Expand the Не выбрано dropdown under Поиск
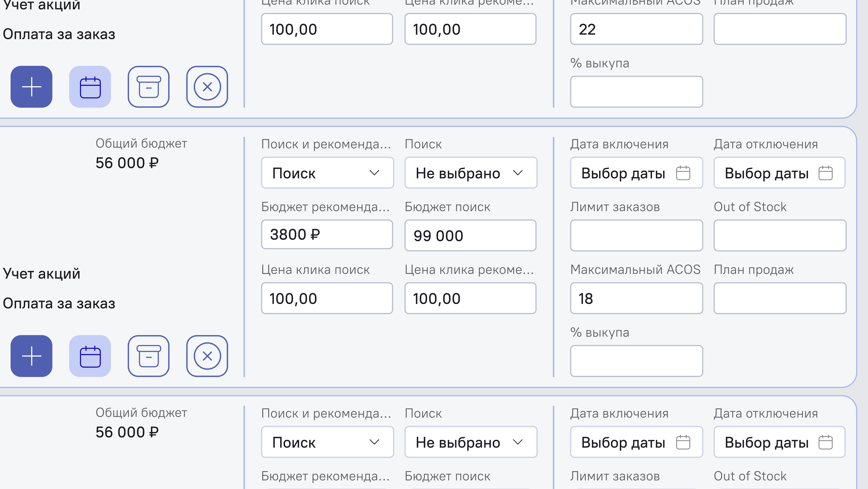This screenshot has height=489, width=868. coord(471,173)
